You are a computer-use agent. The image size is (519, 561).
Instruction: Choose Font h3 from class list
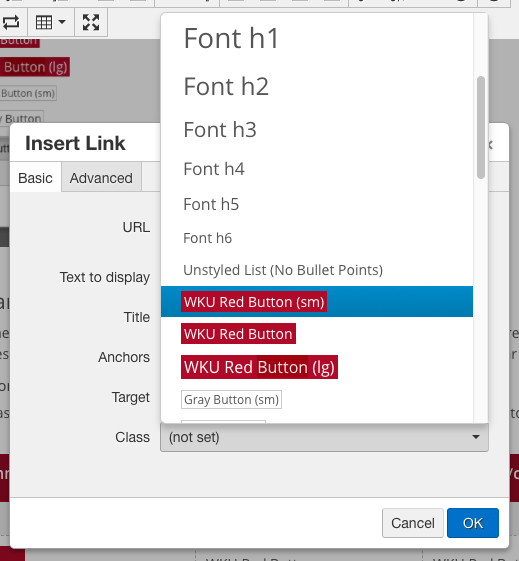[317, 130]
